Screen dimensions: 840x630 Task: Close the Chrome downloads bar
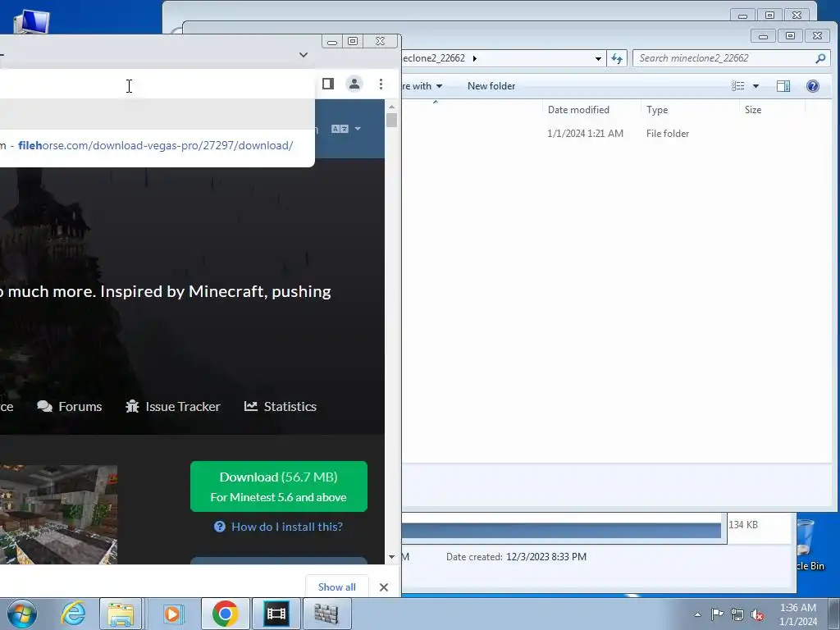[x=384, y=587]
